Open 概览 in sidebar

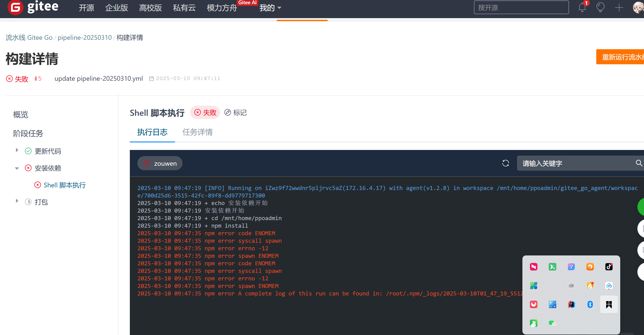pos(20,115)
